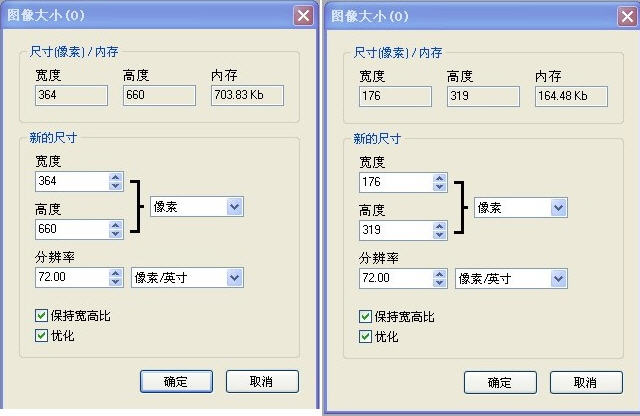This screenshot has width=640, height=416.
Task: Click 确定 button in left dialog
Action: click(176, 382)
